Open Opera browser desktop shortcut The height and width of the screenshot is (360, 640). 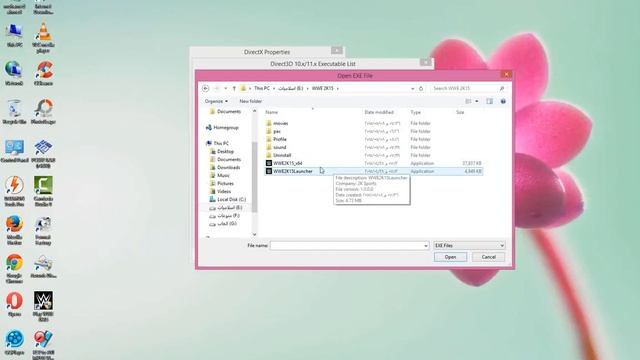tap(14, 304)
